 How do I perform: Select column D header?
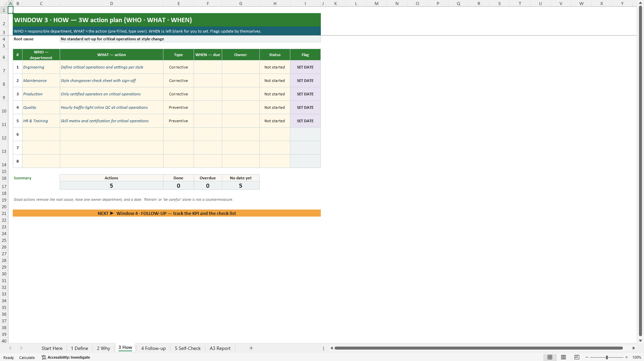tap(111, 3)
